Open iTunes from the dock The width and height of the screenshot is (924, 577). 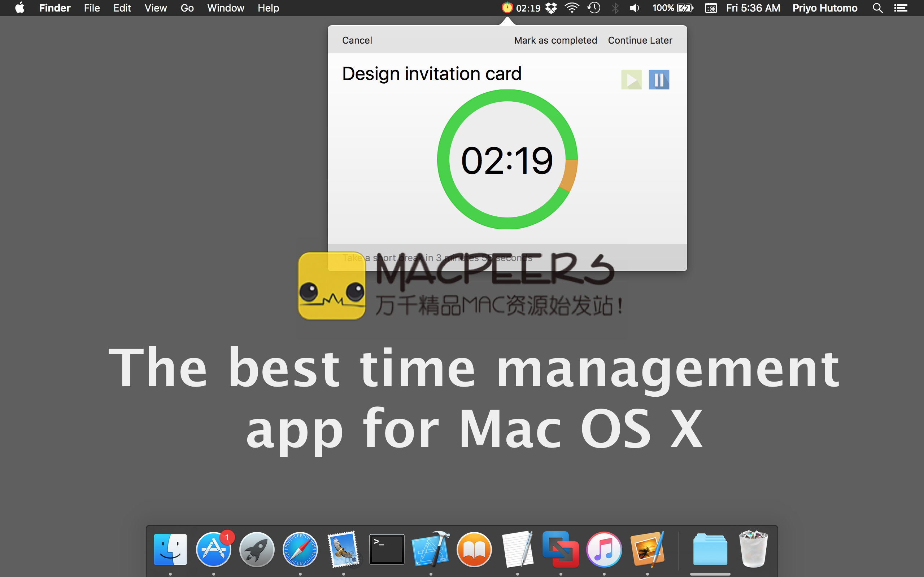[603, 550]
